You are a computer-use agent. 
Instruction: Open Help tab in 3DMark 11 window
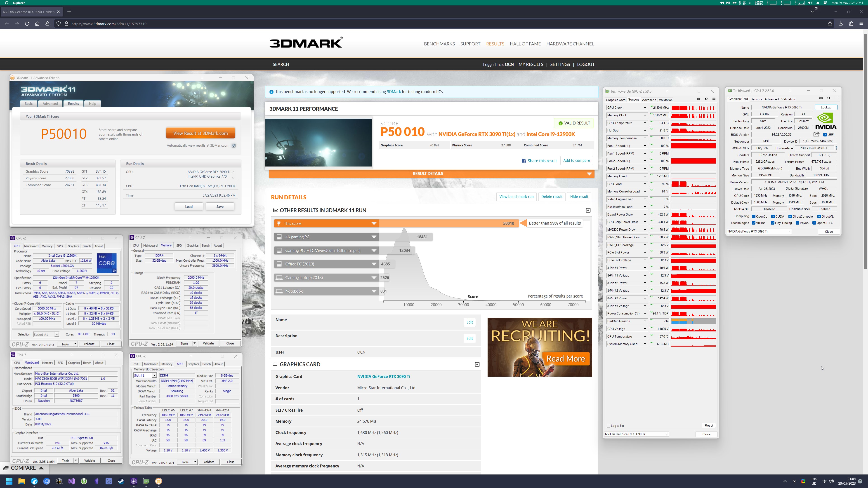pyautogui.click(x=92, y=104)
